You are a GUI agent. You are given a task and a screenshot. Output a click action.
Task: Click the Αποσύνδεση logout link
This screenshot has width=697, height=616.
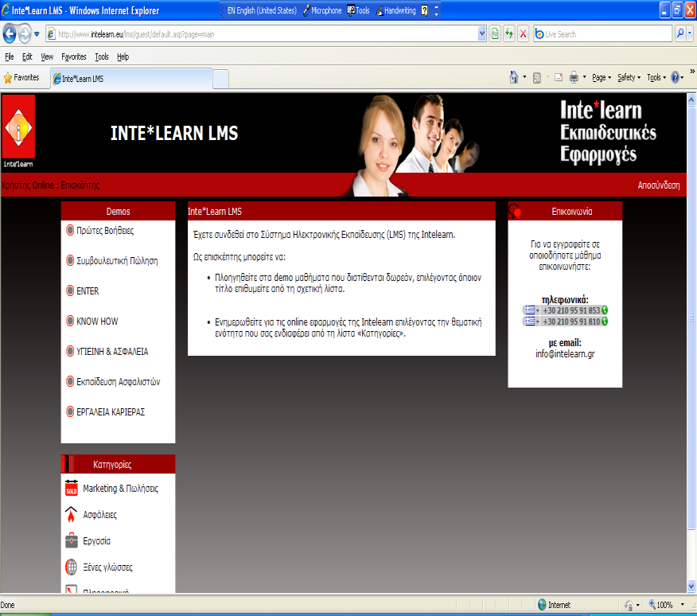pyautogui.click(x=658, y=185)
